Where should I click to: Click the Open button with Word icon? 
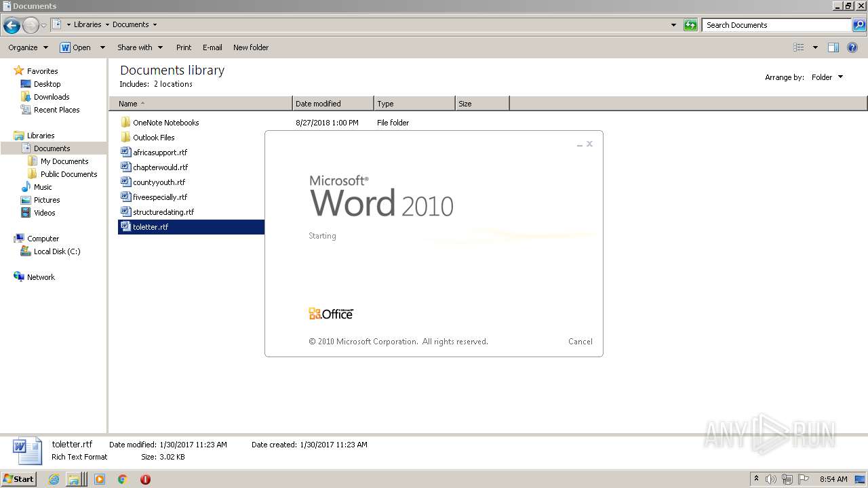coord(75,47)
